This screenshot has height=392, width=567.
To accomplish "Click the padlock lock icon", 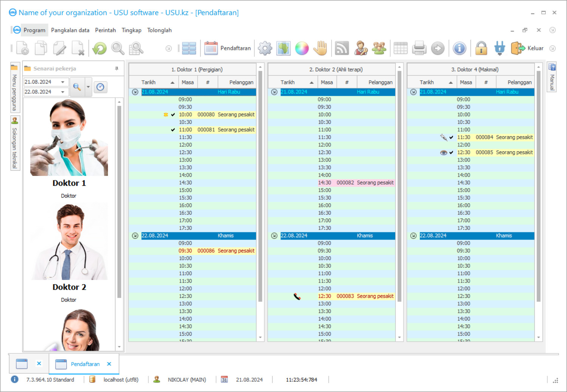I will tap(481, 48).
